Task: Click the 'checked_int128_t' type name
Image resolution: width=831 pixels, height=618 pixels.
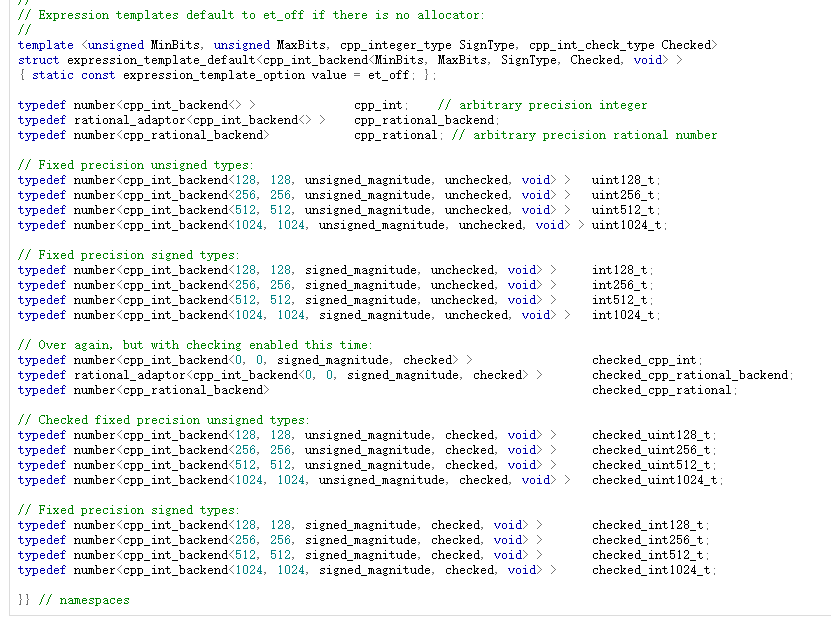Action: pyautogui.click(x=650, y=525)
